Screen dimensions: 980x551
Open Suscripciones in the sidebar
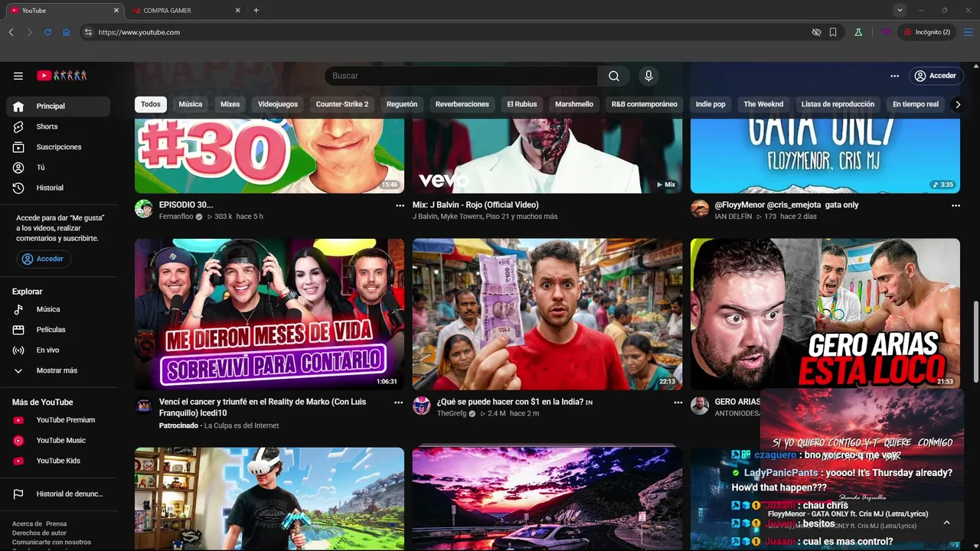(x=58, y=147)
